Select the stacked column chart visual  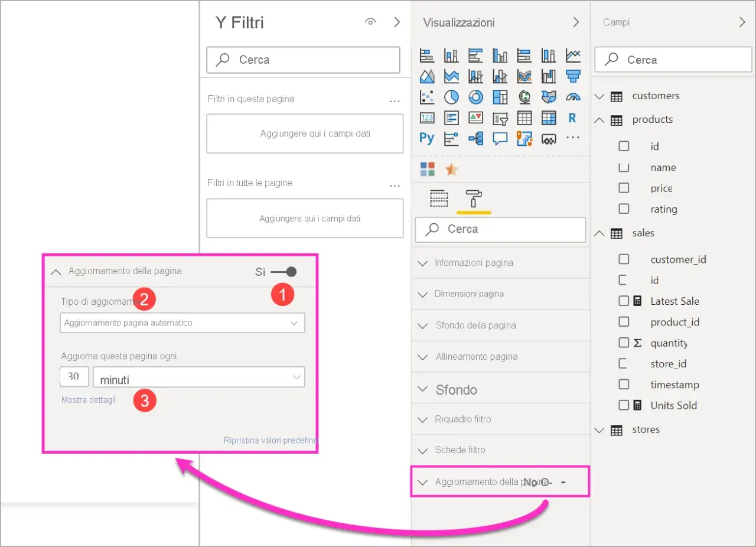click(x=451, y=56)
